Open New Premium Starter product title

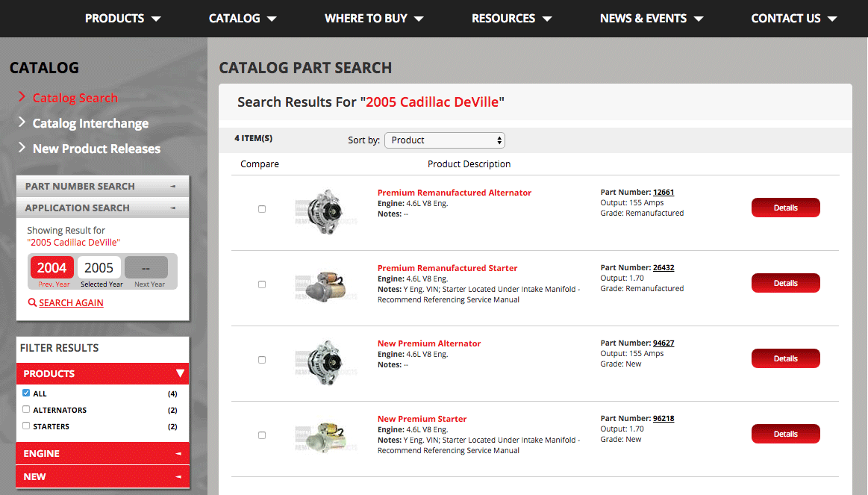(422, 419)
